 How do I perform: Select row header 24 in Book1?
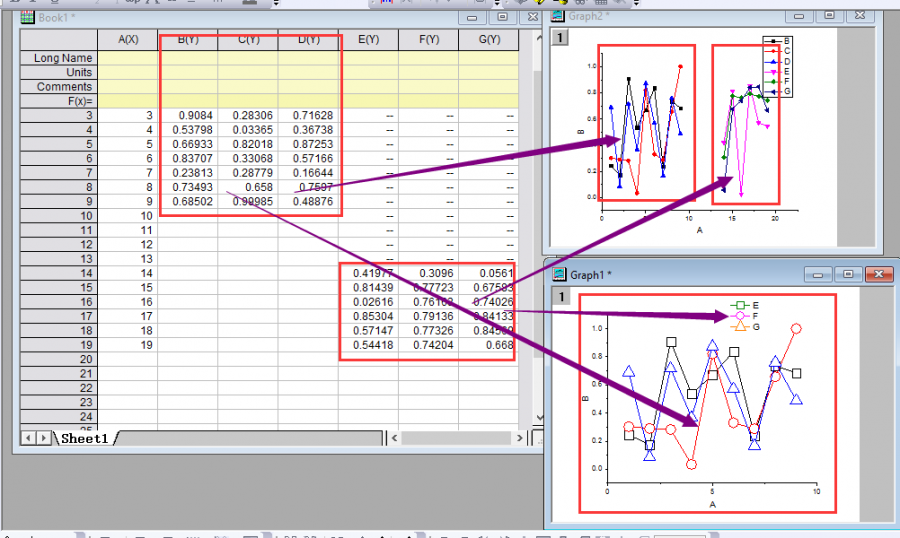[59, 417]
